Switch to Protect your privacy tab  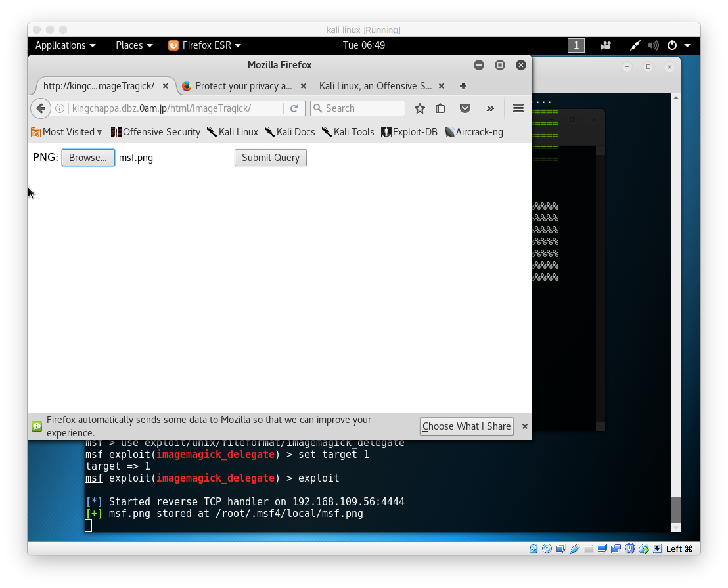243,86
